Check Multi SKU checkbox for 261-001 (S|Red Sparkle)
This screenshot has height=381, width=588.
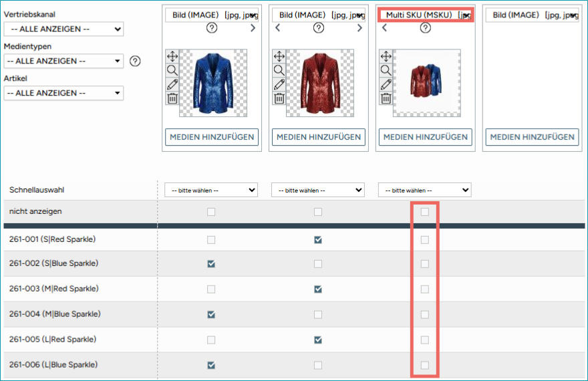click(424, 240)
